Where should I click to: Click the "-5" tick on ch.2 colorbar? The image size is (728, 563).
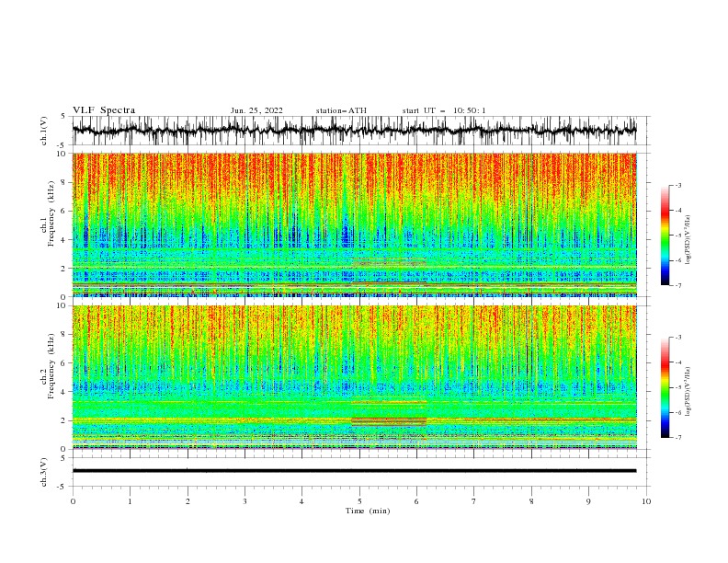677,387
